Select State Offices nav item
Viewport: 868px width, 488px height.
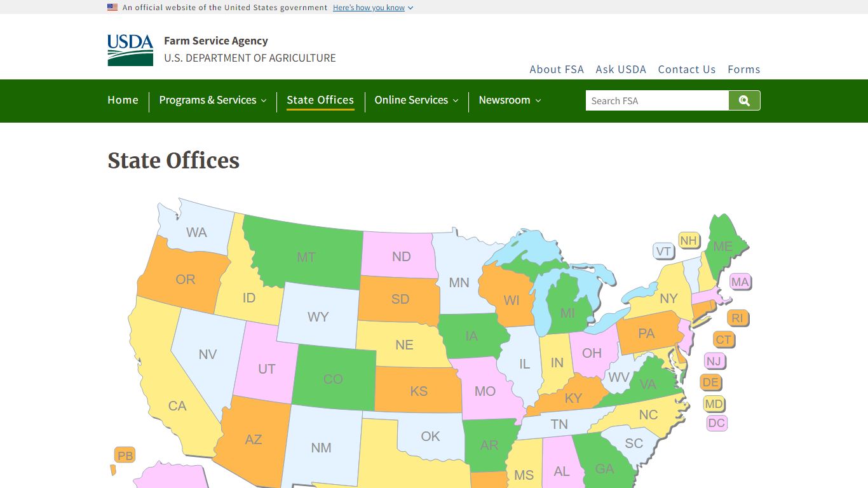click(x=320, y=100)
